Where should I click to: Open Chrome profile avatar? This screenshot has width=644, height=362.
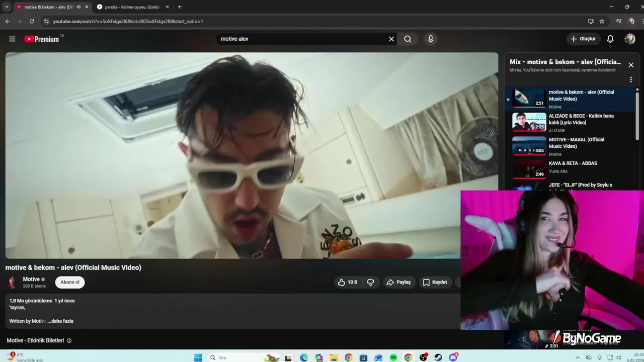point(631,21)
